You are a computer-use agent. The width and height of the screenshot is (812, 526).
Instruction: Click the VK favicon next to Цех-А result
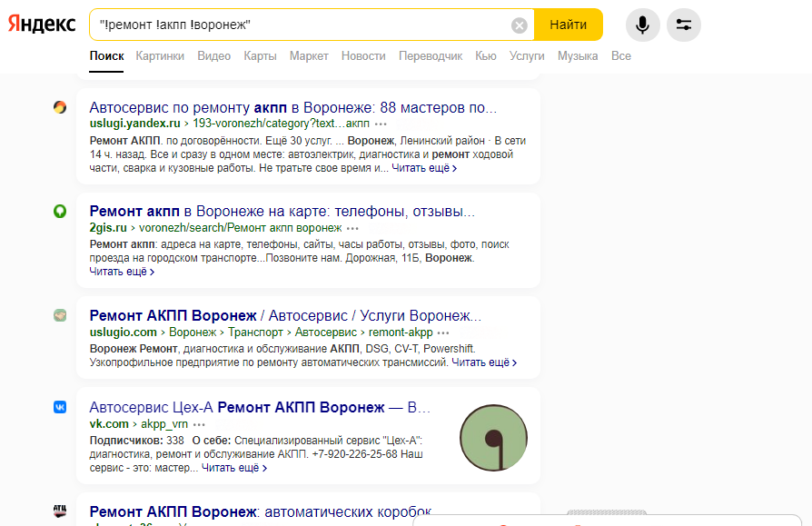click(x=60, y=407)
